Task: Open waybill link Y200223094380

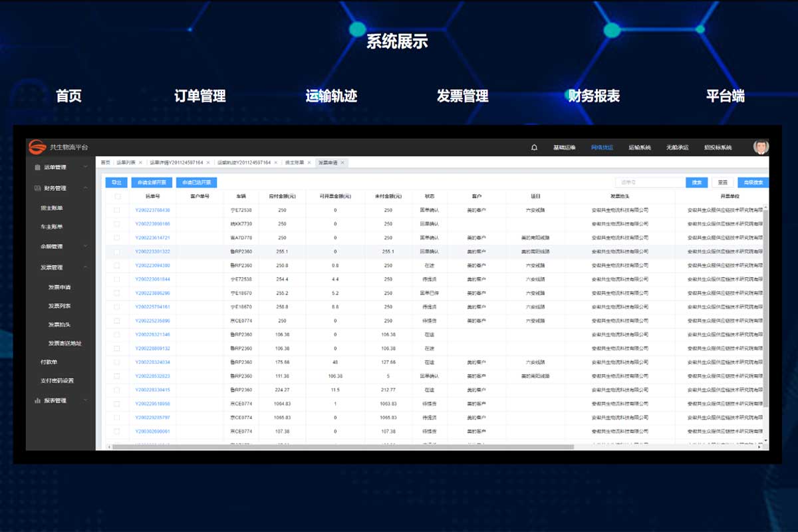Action: [152, 265]
